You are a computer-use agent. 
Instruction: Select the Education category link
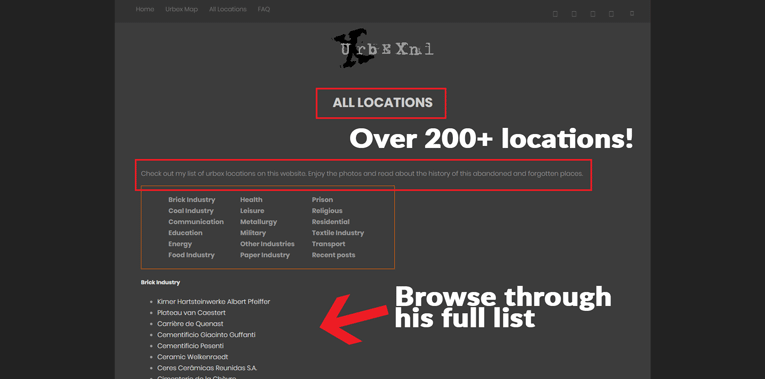pyautogui.click(x=185, y=233)
